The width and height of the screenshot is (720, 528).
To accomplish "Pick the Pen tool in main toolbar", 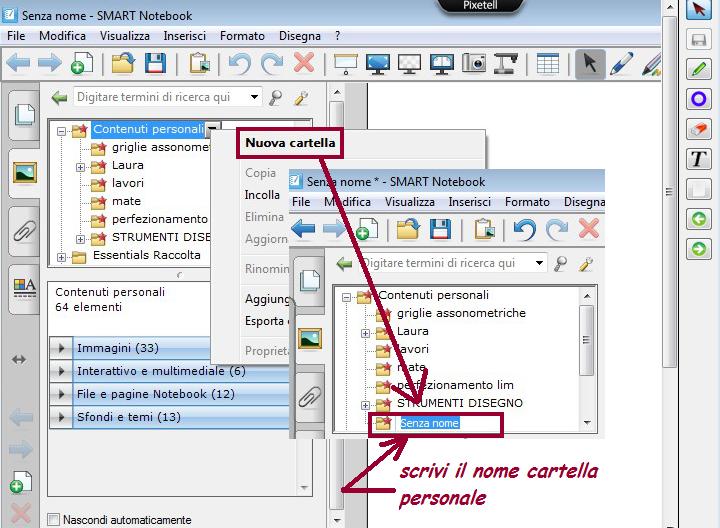I will pos(622,64).
